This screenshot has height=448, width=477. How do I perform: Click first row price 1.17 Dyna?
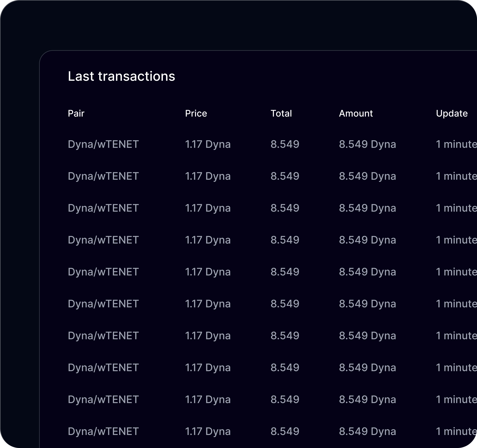pyautogui.click(x=208, y=144)
